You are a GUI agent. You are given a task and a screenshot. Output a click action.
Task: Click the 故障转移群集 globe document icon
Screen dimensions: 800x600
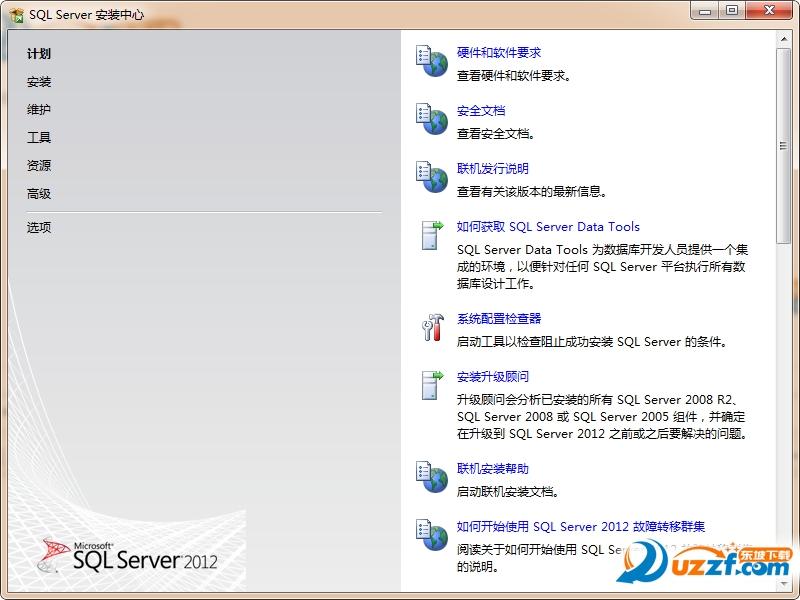(430, 537)
